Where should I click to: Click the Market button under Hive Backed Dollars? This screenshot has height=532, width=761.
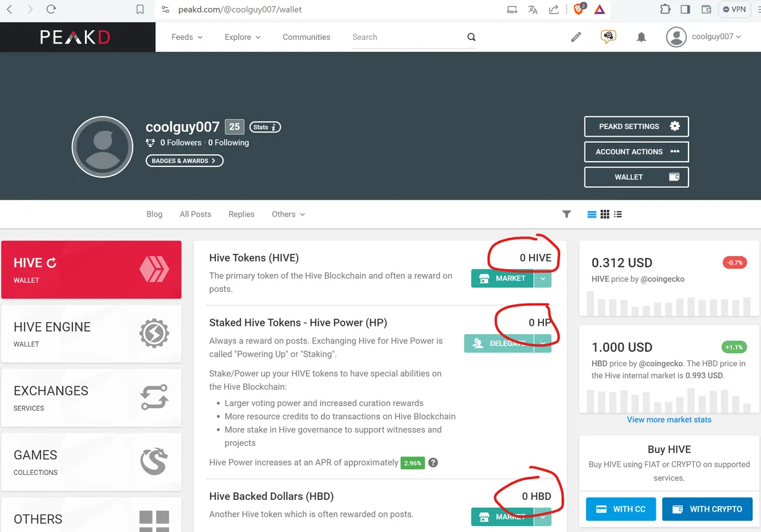click(x=502, y=517)
